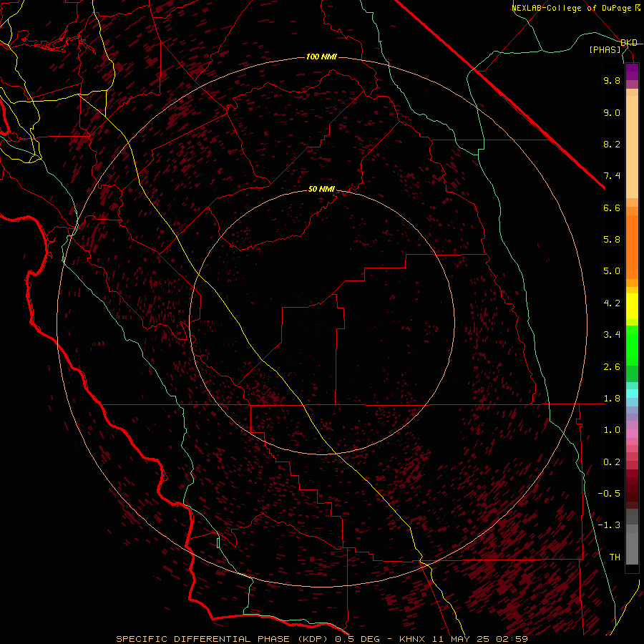Select the 7.4 scale value
Viewport: 644px width, 644px height.
612,176
